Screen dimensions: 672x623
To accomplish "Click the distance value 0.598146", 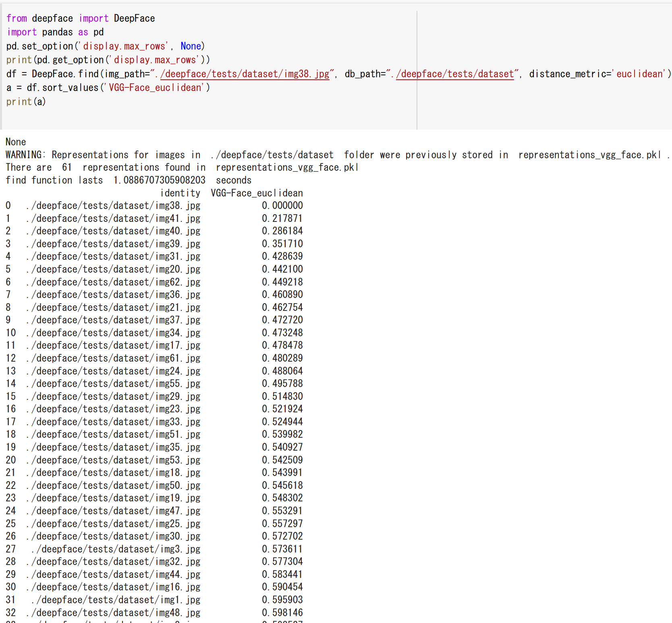I will point(282,613).
